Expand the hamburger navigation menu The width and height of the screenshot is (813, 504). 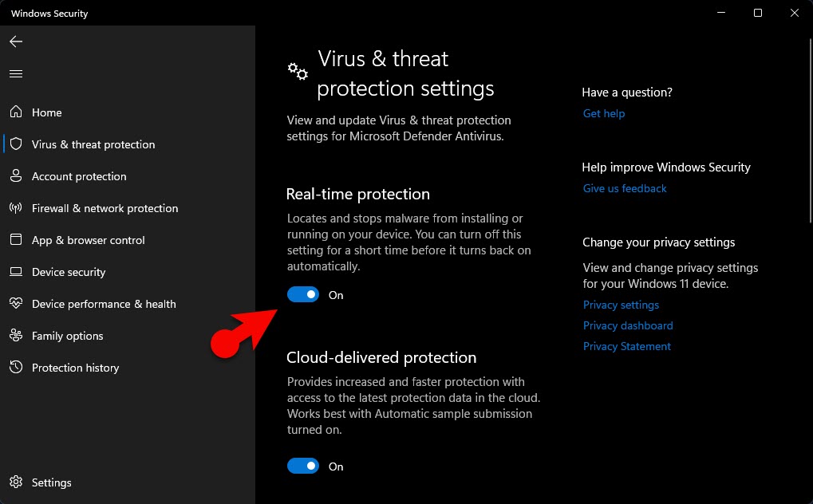tap(16, 73)
